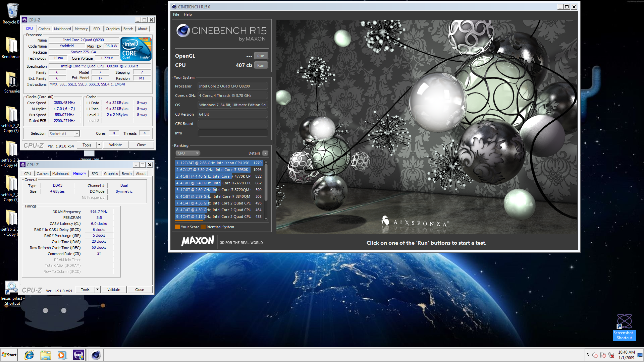
Task: Select the Screenshot Shortcut desktop icon
Action: 624,327
